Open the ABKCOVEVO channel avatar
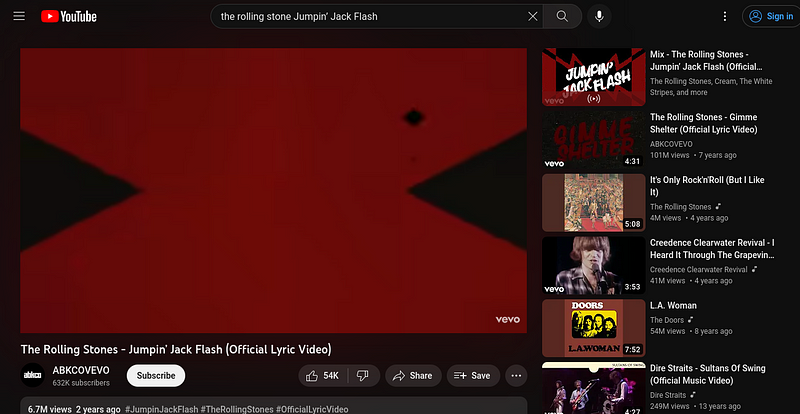800x414 pixels. point(33,375)
